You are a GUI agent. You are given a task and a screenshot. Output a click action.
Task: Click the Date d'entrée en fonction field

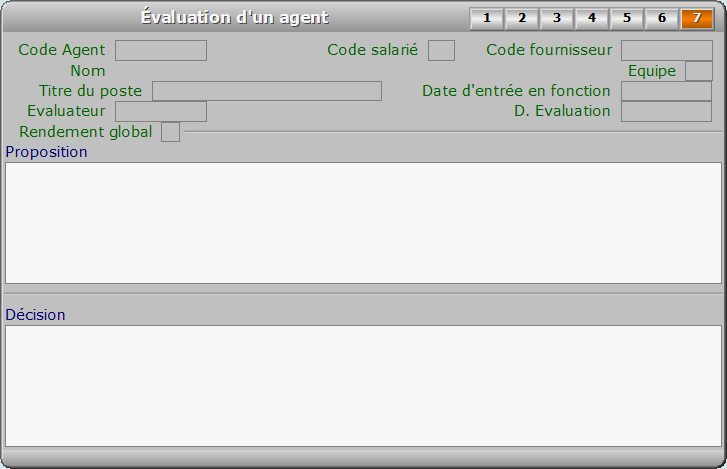tap(666, 91)
